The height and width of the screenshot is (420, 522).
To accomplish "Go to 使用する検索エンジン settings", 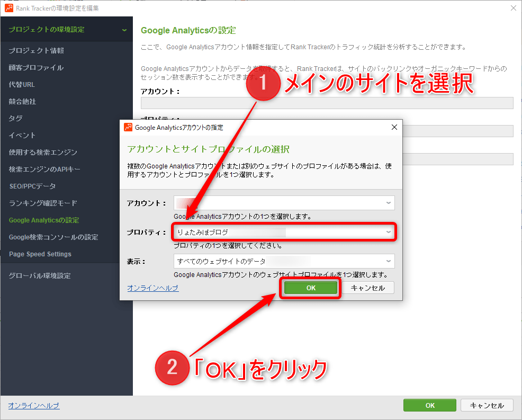I will [43, 153].
